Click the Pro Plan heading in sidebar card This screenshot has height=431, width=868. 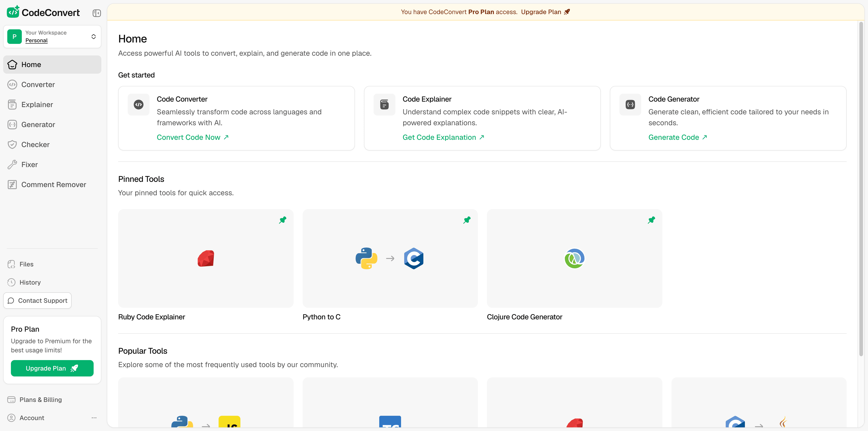point(25,329)
